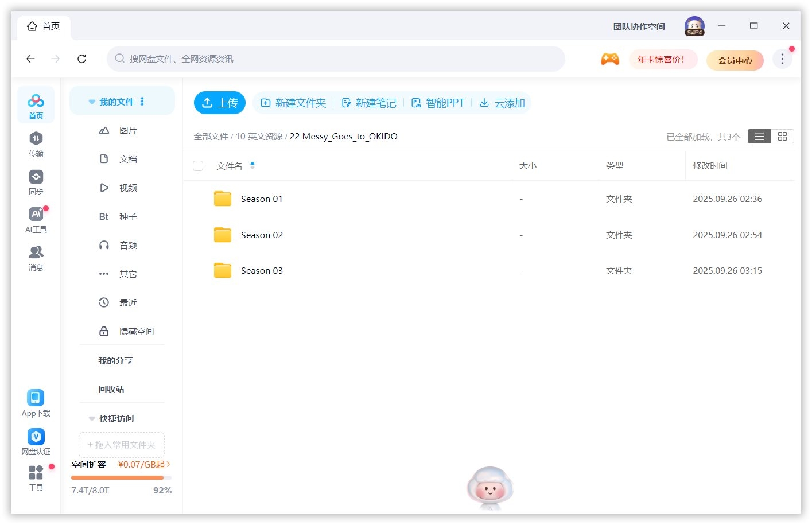The height and width of the screenshot is (525, 812).
Task: Refresh the page with reload icon
Action: pyautogui.click(x=82, y=59)
